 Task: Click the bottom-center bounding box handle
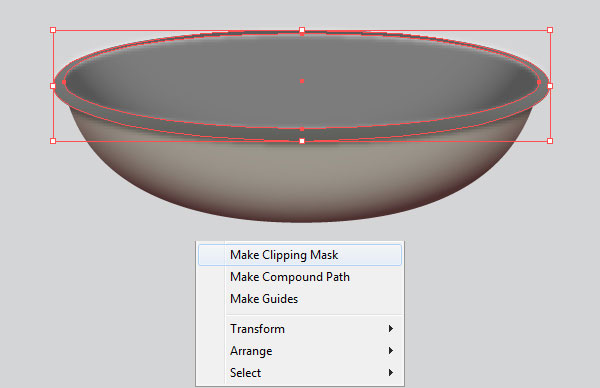[302, 141]
